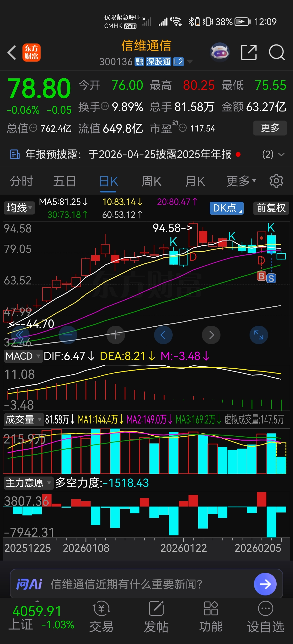This screenshot has width=293, height=644.
Task: Tap the 20:80.47 moving average value
Action: 178,202
